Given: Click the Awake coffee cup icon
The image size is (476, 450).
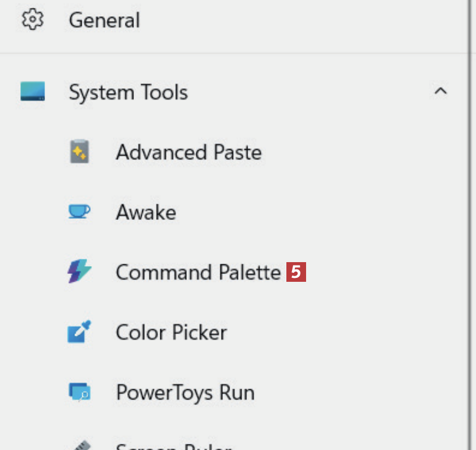Looking at the screenshot, I should pyautogui.click(x=79, y=212).
